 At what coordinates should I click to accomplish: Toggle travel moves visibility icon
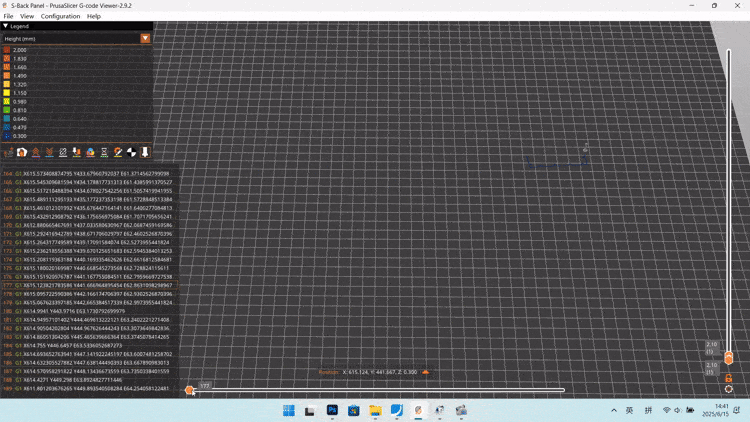[x=8, y=152]
